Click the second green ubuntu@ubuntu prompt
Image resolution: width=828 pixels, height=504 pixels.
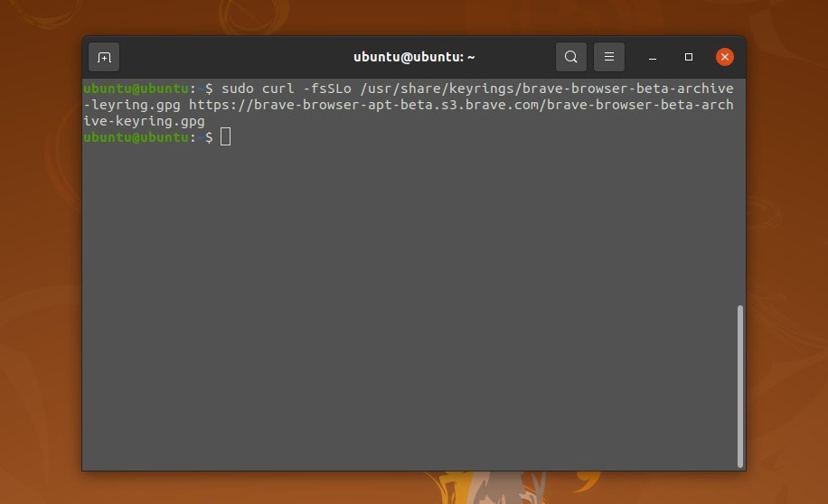(x=136, y=137)
